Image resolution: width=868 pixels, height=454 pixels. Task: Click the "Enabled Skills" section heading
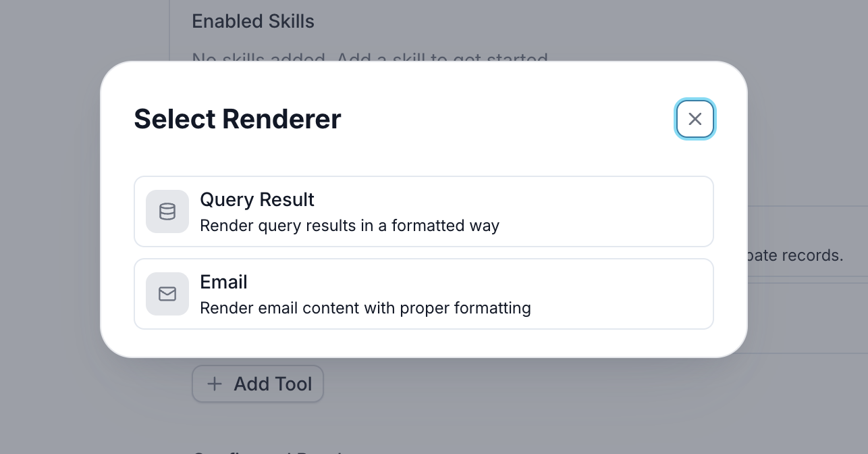pyautogui.click(x=253, y=22)
